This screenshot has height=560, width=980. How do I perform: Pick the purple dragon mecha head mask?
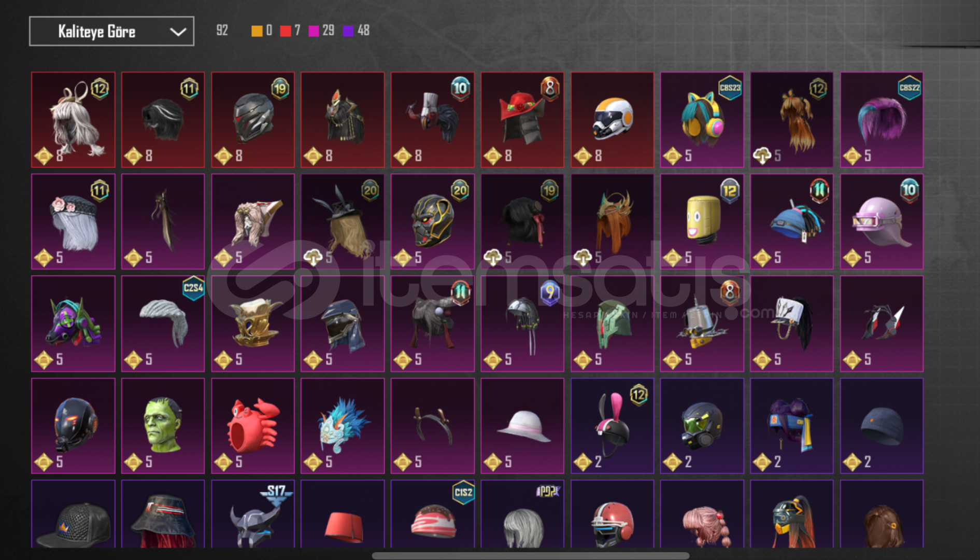(73, 324)
